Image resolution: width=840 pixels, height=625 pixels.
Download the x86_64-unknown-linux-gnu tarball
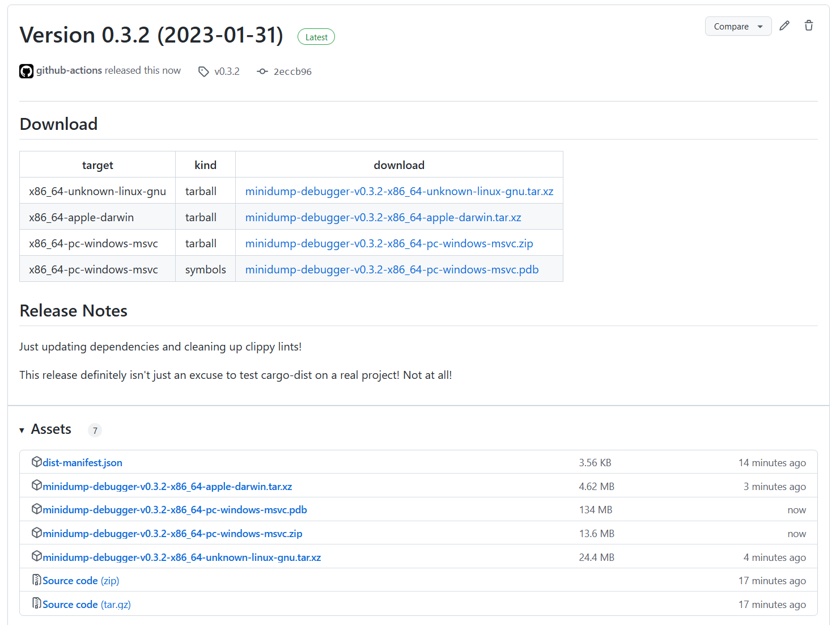[399, 191]
